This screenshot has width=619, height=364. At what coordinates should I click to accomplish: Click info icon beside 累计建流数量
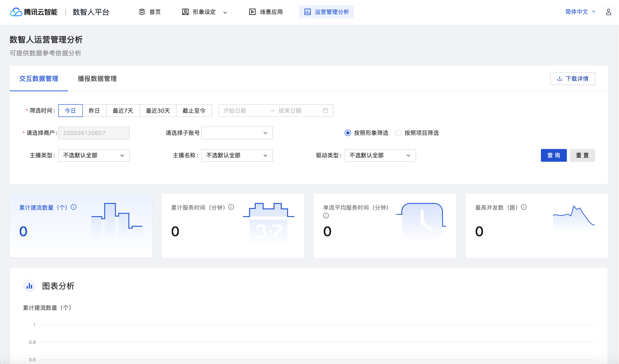coord(73,207)
